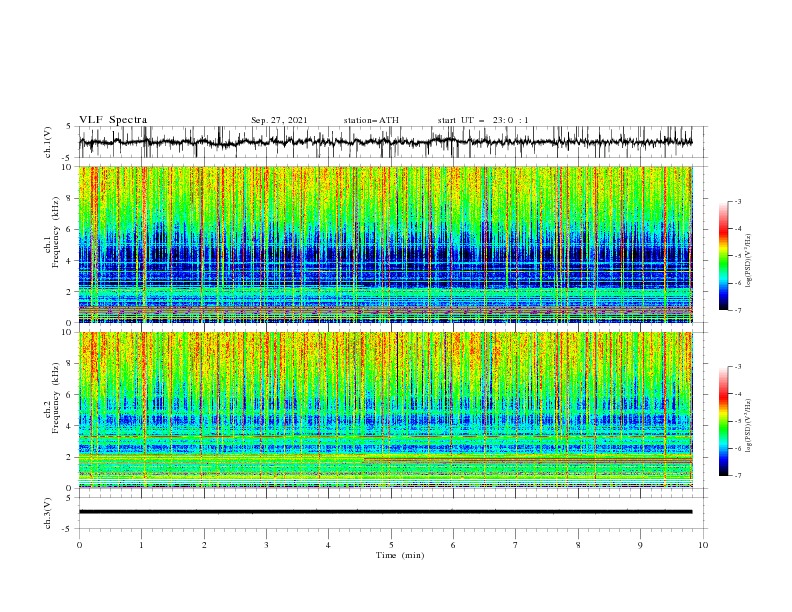Click the "VLF Spectra" plot title
Screen dimensions: 792x612
click(x=113, y=120)
